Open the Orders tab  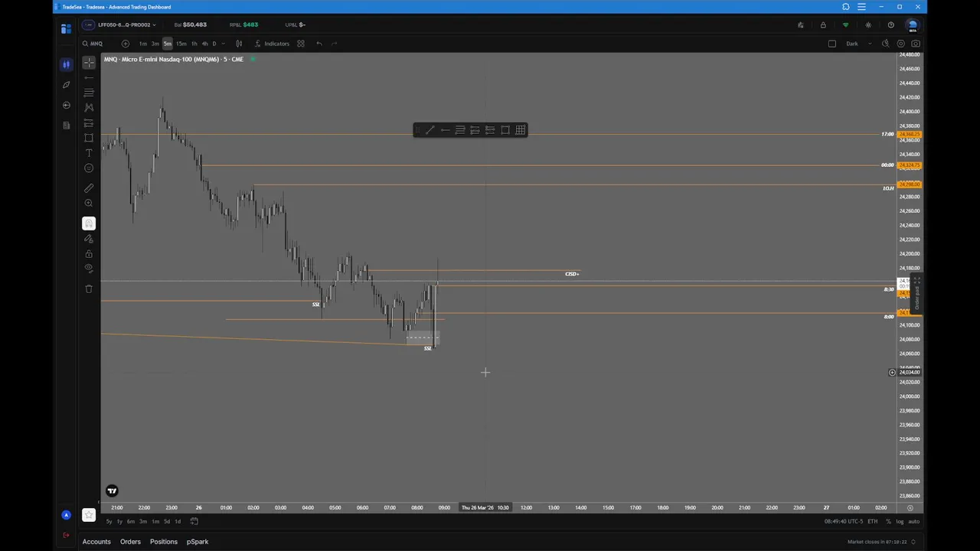[130, 542]
